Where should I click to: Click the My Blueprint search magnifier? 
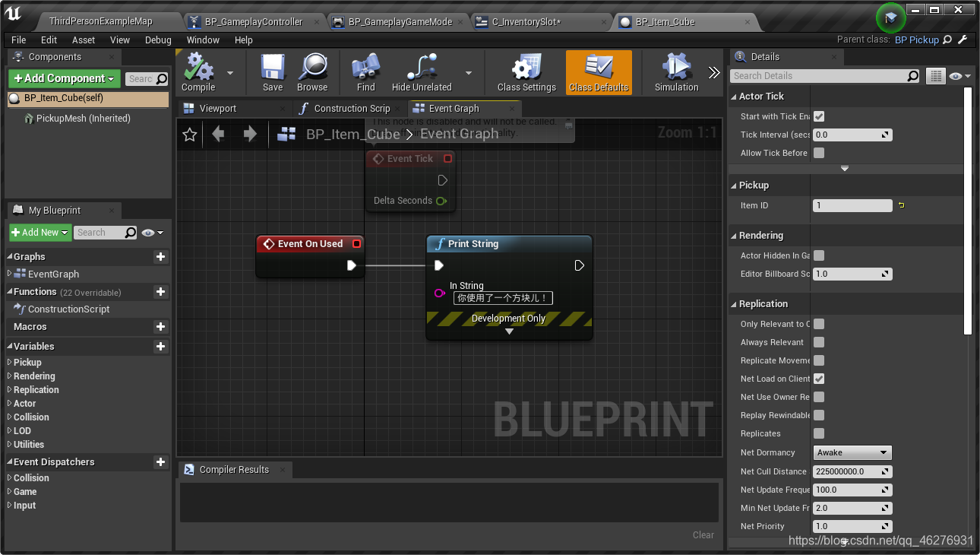131,233
